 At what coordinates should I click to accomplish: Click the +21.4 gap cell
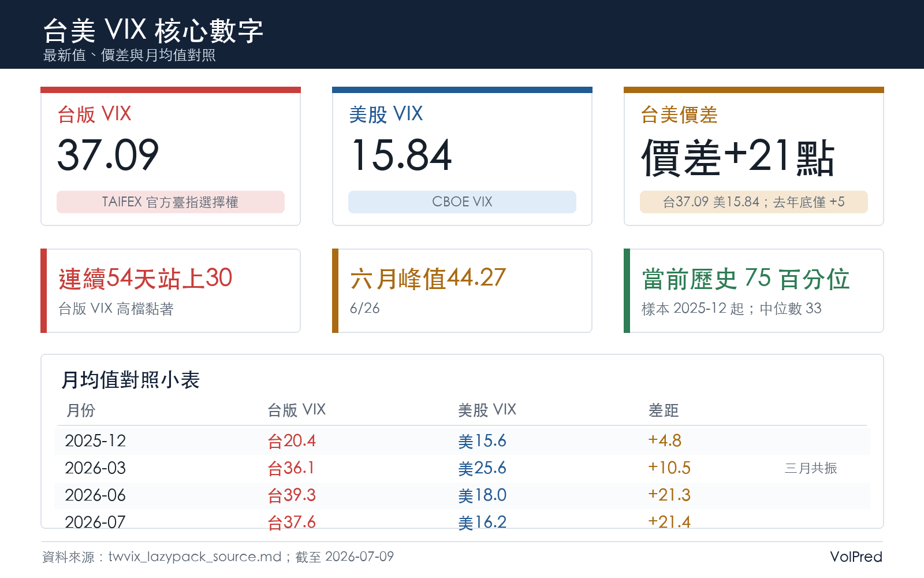pyautogui.click(x=669, y=521)
